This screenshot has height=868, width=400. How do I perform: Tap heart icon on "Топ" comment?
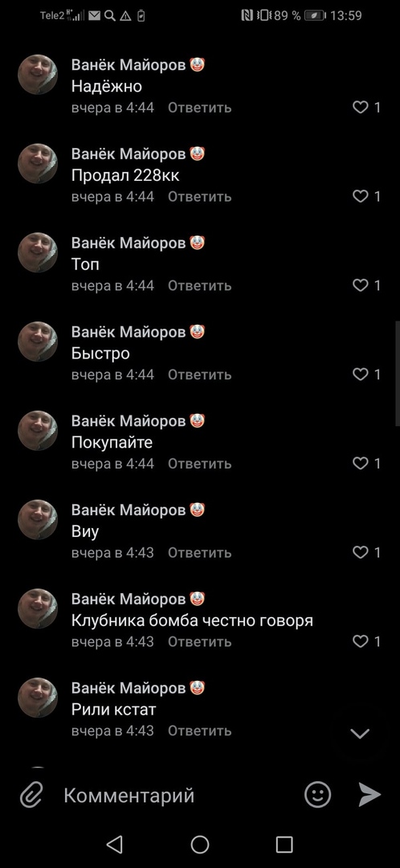(x=360, y=285)
